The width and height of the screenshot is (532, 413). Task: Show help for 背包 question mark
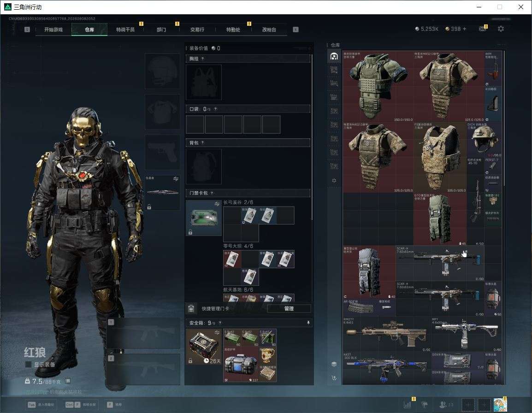pos(202,142)
